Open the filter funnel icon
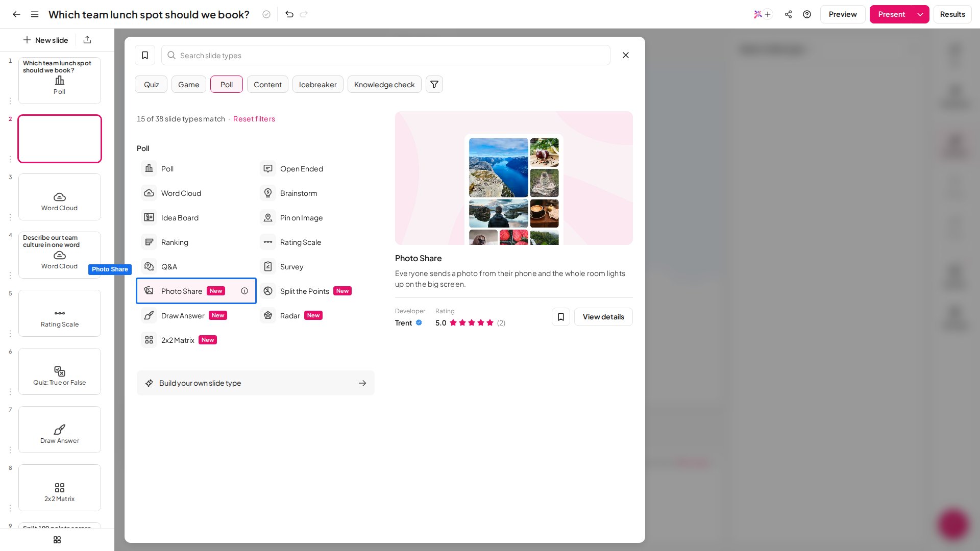Viewport: 980px width, 551px height. point(434,84)
